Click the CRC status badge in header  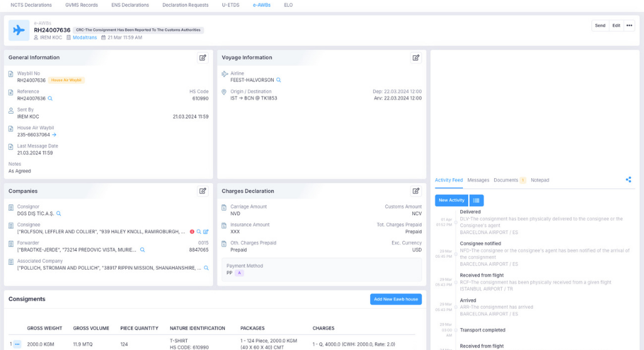[x=138, y=30]
